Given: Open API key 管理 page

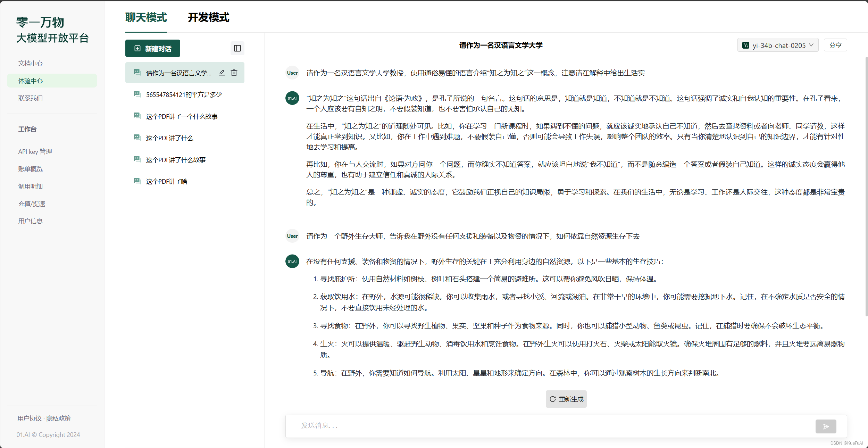Looking at the screenshot, I should point(35,151).
